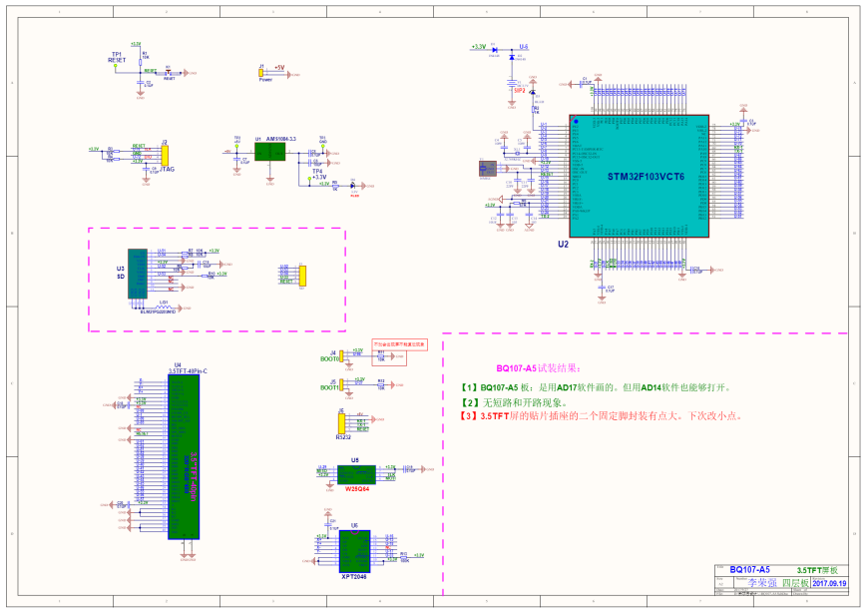Select the U2 designator below the MCU
The height and width of the screenshot is (614, 868).
563,245
